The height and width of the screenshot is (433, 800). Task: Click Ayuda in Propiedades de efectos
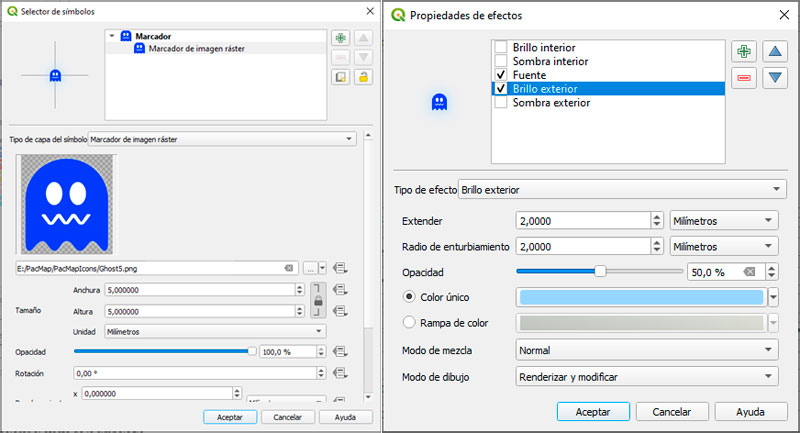click(751, 412)
